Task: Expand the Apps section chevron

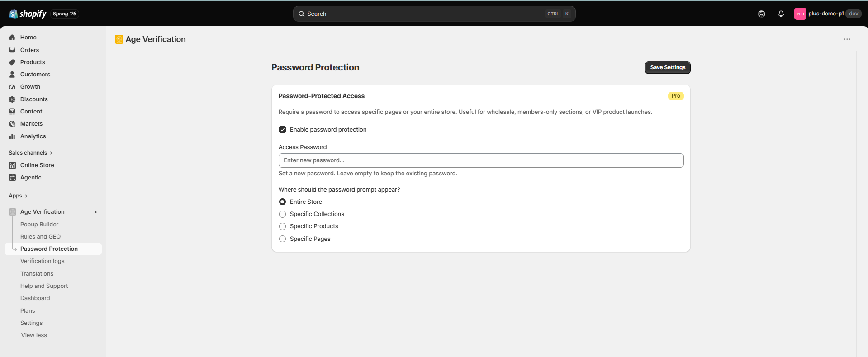Action: point(26,196)
